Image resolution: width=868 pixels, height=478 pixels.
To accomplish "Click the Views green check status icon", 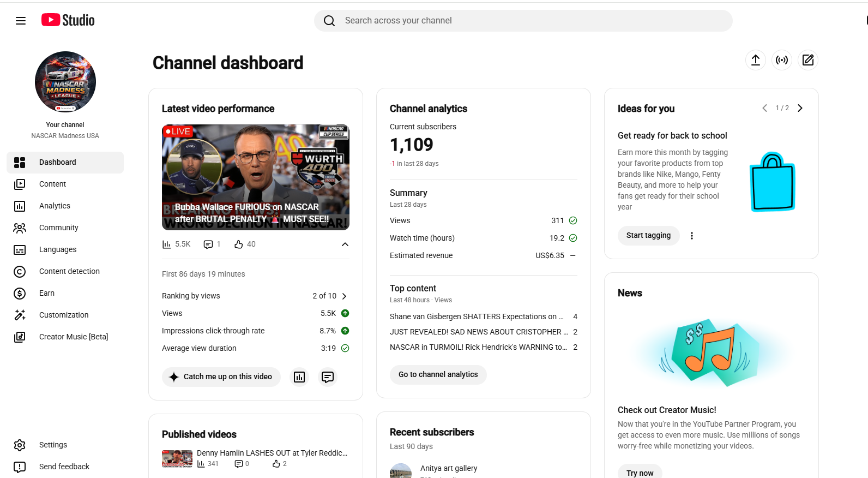I will [573, 220].
